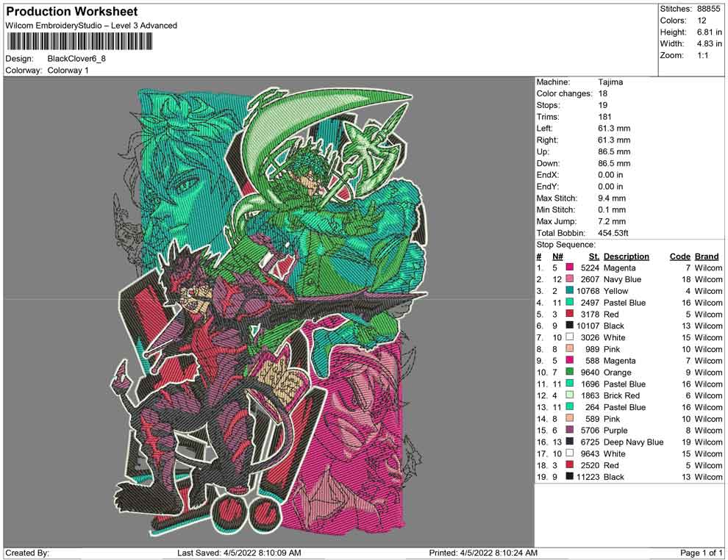Click the Stop Sequence heading
Viewport: 728px width, 560px height.
point(566,245)
